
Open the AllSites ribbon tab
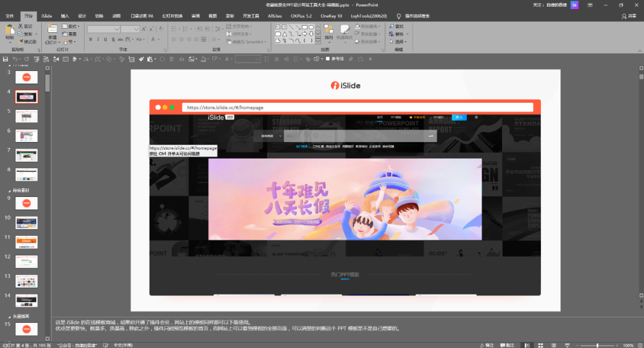pyautogui.click(x=275, y=16)
